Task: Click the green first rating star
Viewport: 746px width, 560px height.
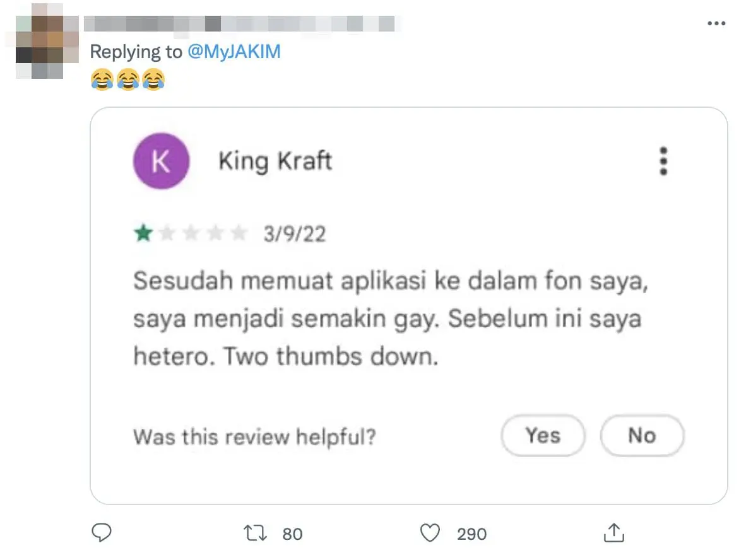Action: 143,234
